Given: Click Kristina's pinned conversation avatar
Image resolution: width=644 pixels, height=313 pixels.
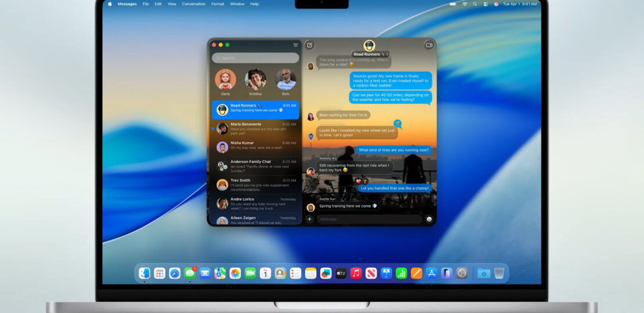Looking at the screenshot, I should pos(255,79).
